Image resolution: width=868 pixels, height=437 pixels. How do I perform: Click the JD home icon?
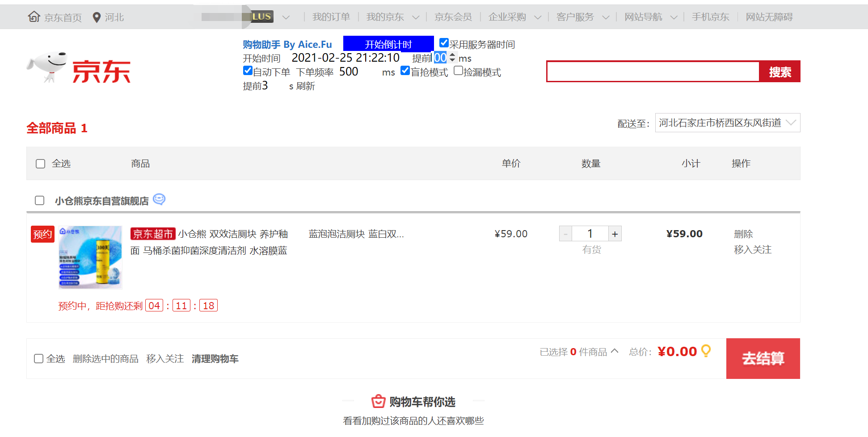click(x=34, y=17)
